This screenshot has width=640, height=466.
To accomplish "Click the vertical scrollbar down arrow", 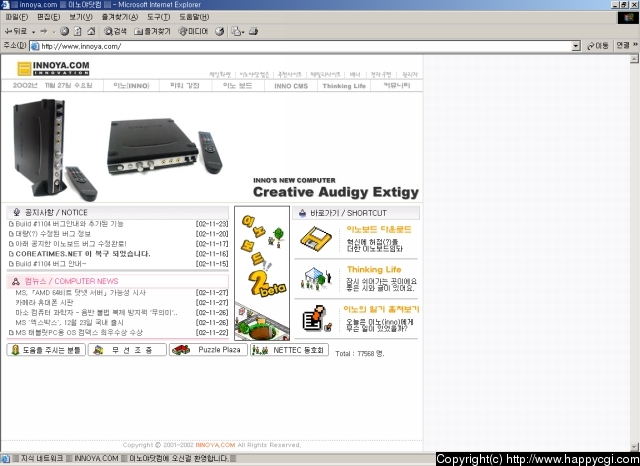I will pos(634,447).
